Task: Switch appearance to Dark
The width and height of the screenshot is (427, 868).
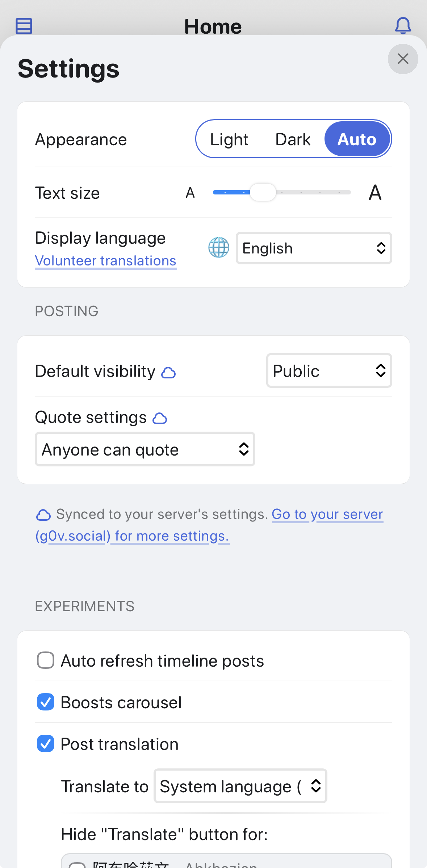Action: pyautogui.click(x=293, y=139)
